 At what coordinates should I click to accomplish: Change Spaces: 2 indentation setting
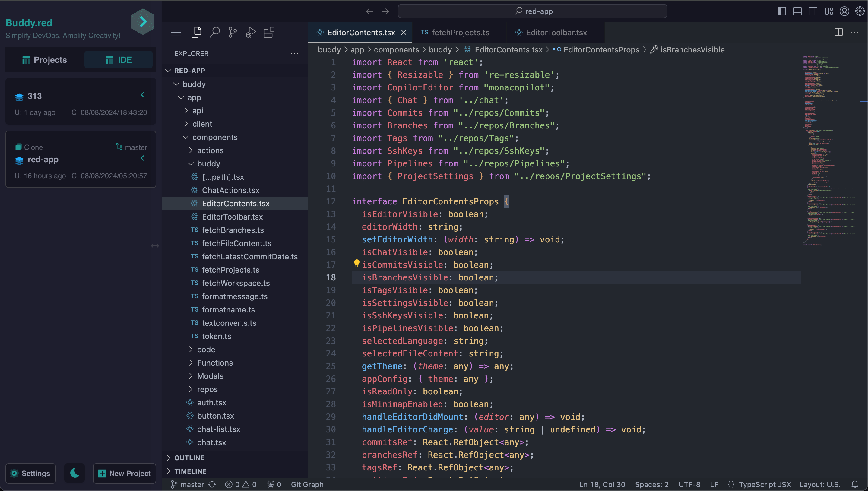(651, 484)
